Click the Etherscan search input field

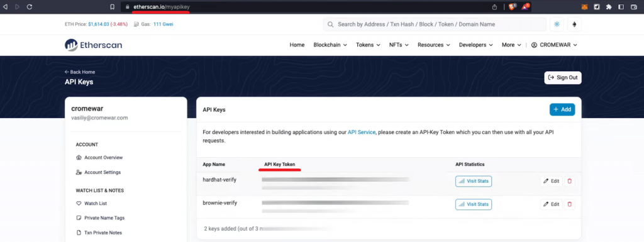[435, 24]
